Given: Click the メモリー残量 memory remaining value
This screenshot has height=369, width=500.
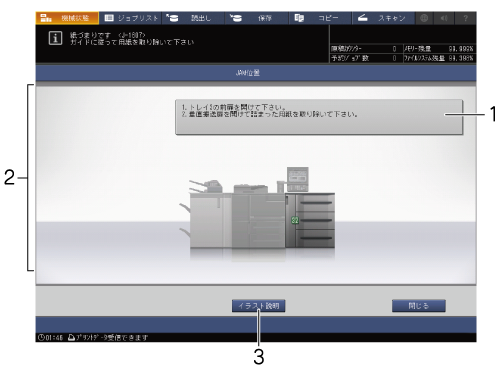Looking at the screenshot, I should [x=461, y=49].
